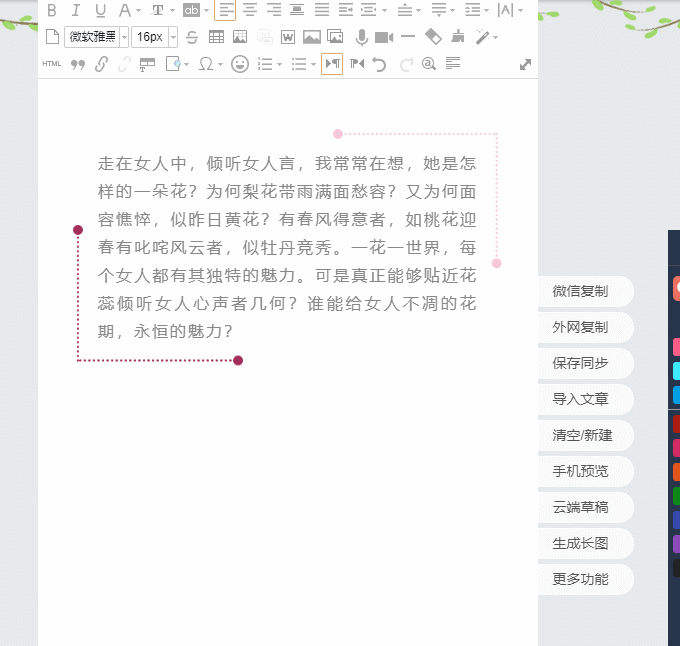Toggle italic formatting
The height and width of the screenshot is (646, 680).
(76, 10)
